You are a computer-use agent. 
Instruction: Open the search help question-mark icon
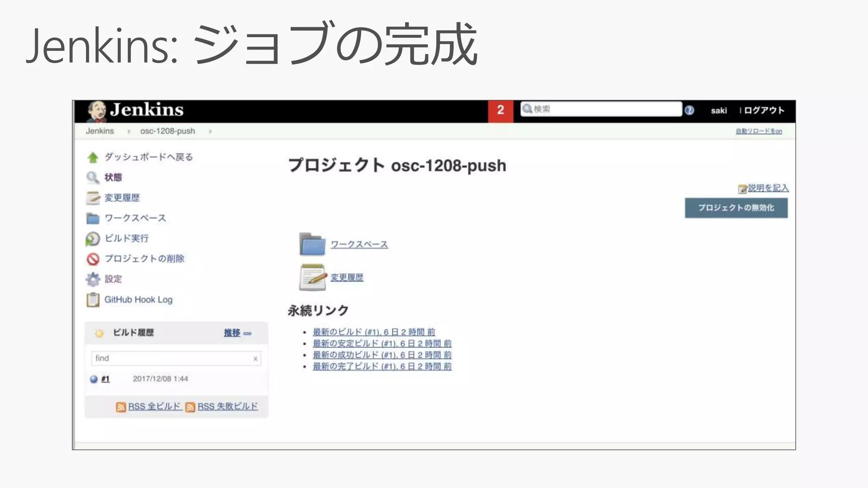coord(690,110)
